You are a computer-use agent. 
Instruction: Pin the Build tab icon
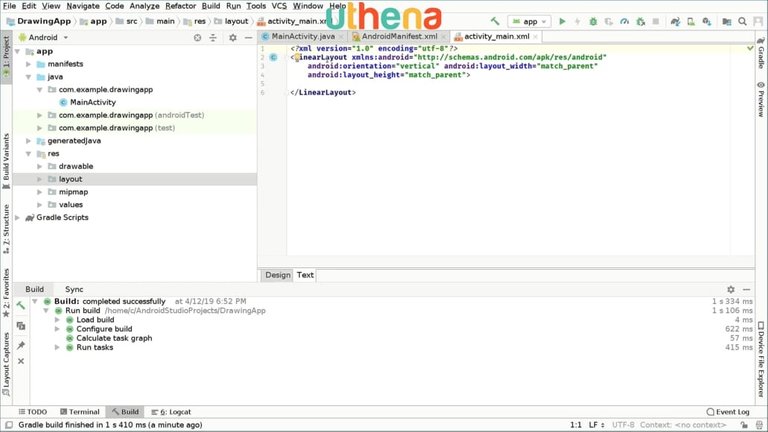coord(21,345)
